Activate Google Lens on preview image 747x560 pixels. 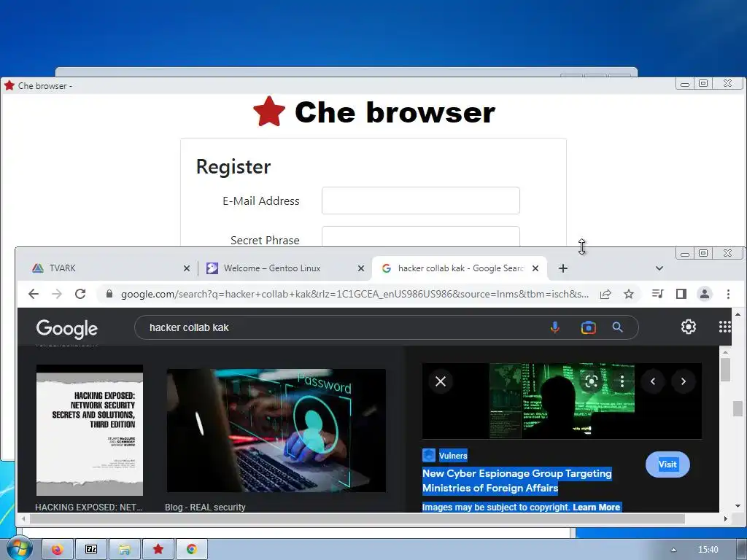pos(591,381)
